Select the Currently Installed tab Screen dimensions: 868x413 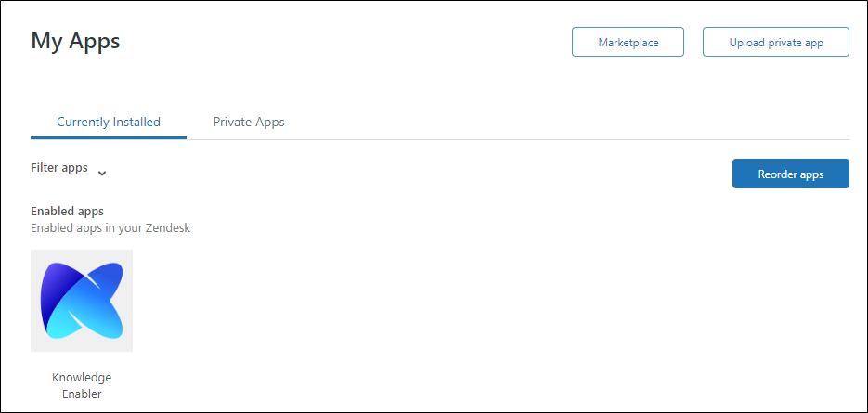[109, 122]
